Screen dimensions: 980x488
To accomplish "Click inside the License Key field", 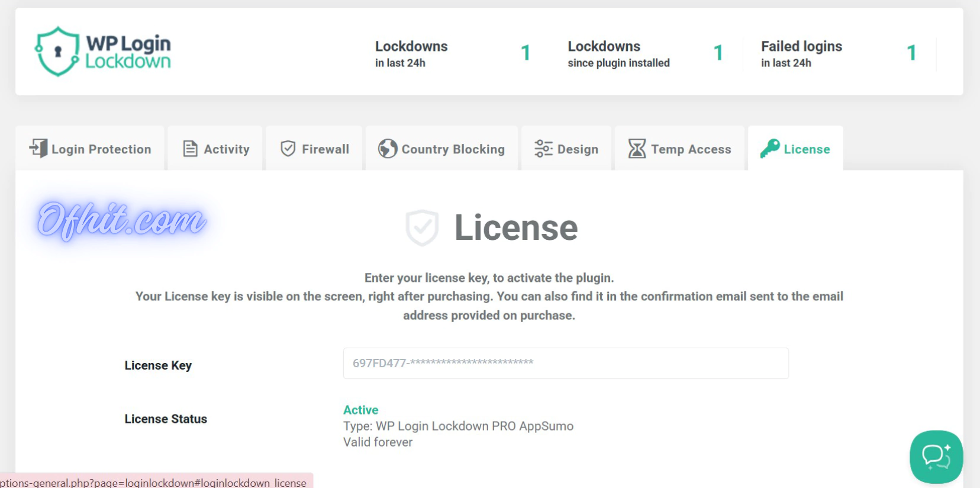I will pos(565,363).
